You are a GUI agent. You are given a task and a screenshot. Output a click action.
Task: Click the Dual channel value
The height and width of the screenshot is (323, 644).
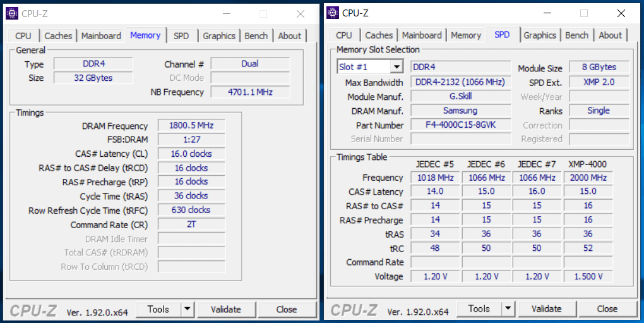pyautogui.click(x=250, y=64)
